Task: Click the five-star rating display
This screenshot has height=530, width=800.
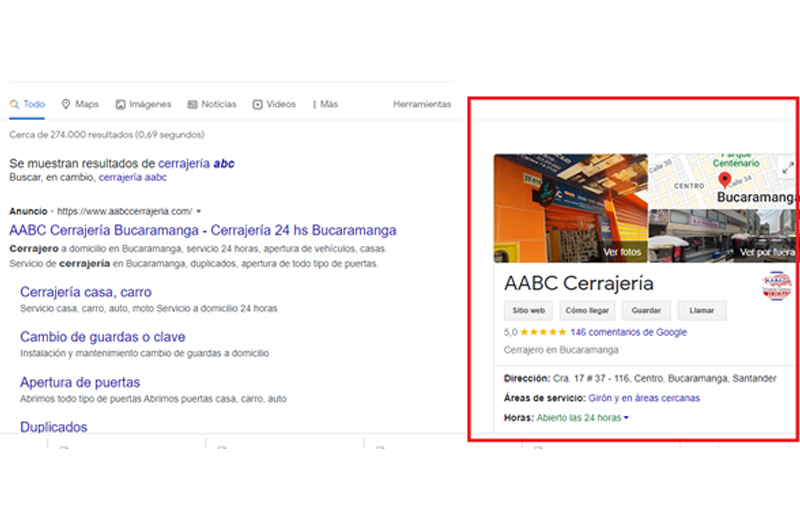Action: (543, 332)
